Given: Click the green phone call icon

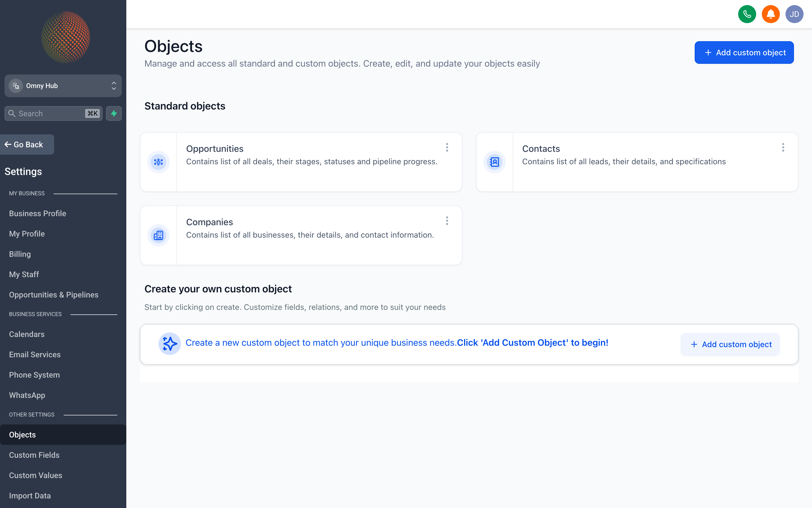Looking at the screenshot, I should click(747, 14).
